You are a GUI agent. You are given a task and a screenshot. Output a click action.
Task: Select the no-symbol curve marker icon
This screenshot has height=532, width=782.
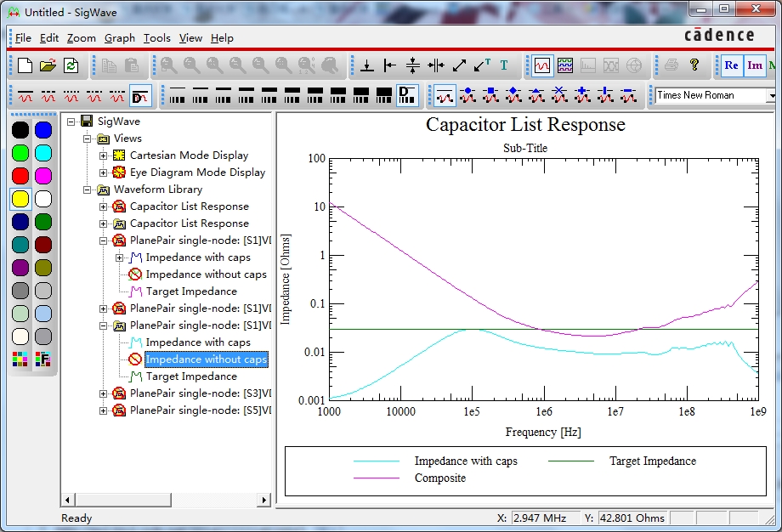445,95
